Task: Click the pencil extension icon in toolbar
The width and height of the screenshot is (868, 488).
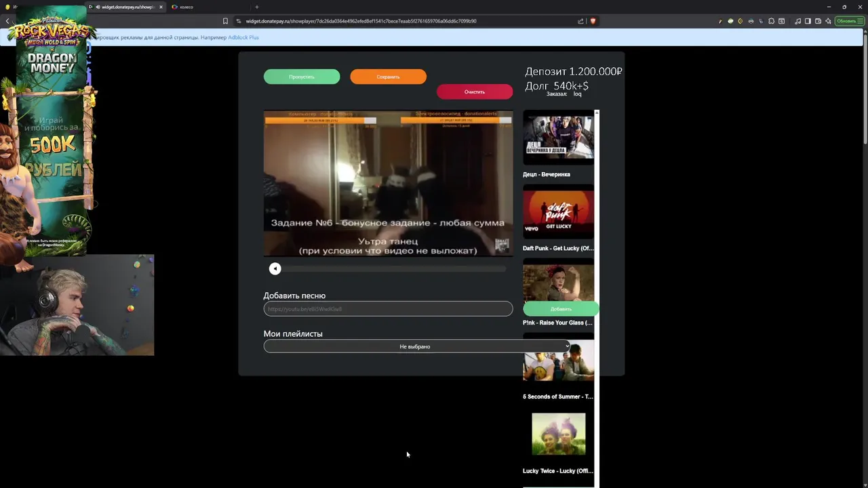Action: (x=720, y=21)
